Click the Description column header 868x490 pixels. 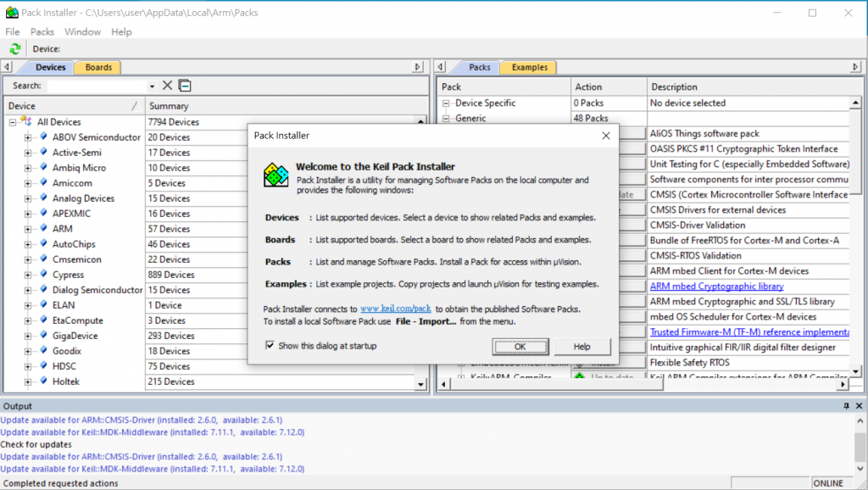(x=754, y=87)
